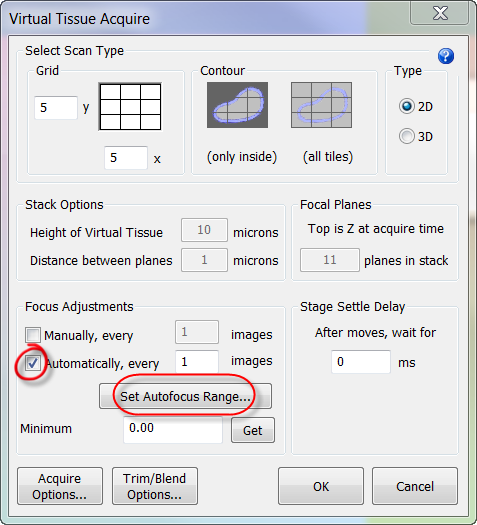Image resolution: width=477 pixels, height=525 pixels.
Task: Open Trim/Blend Options
Action: (x=155, y=486)
